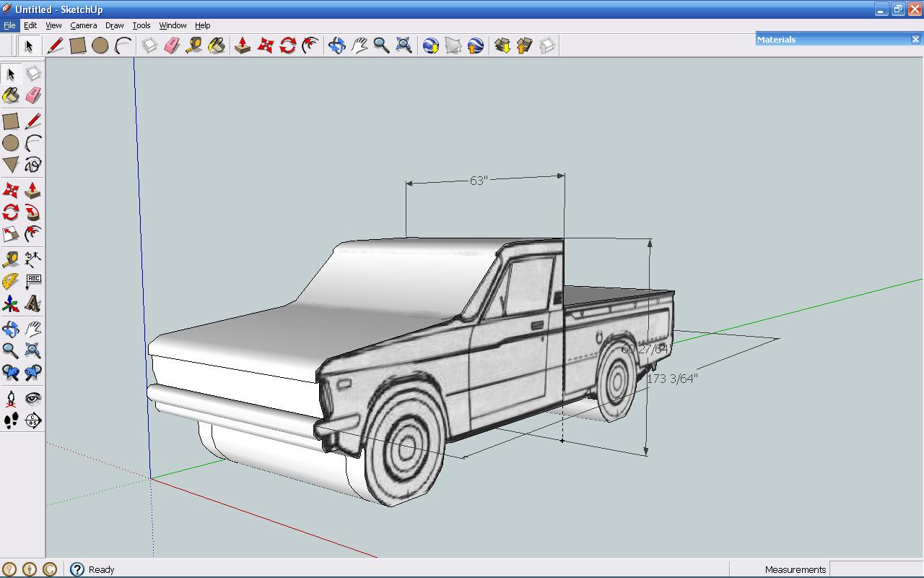Click the help question mark in status bar

[77, 569]
